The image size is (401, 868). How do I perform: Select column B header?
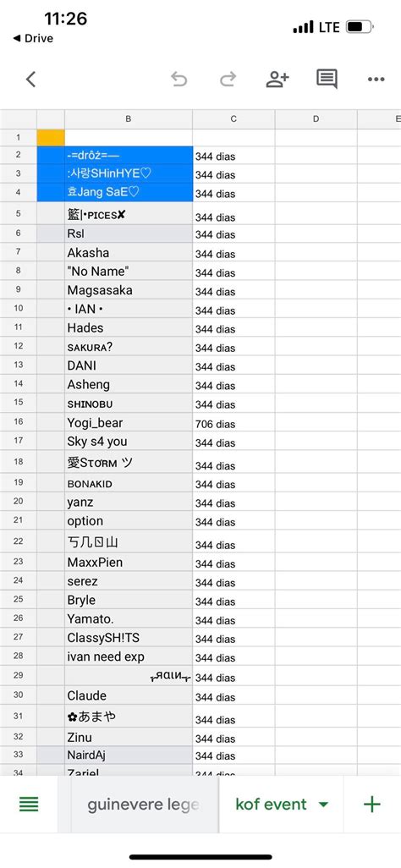pos(129,119)
